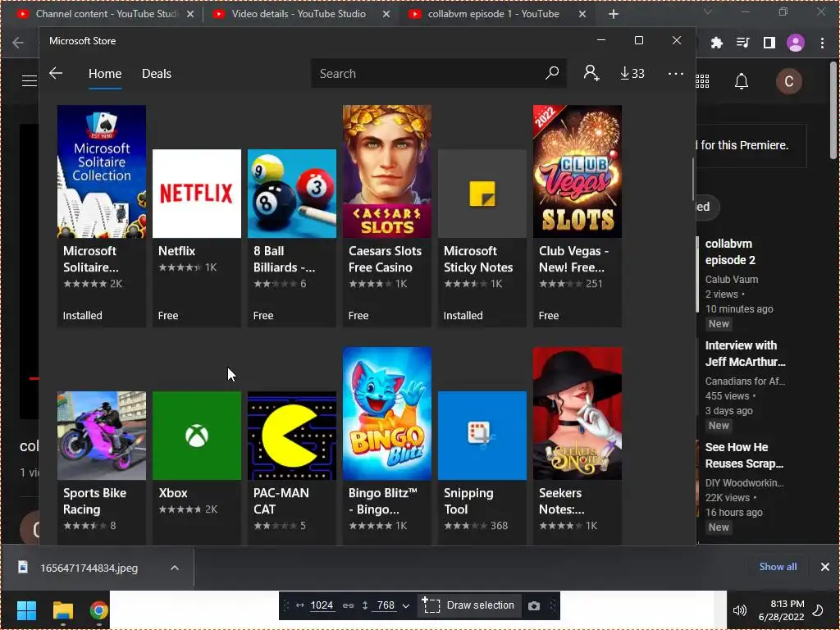The width and height of the screenshot is (840, 630).
Task: Open the capture size dropdown arrow
Action: tap(405, 606)
